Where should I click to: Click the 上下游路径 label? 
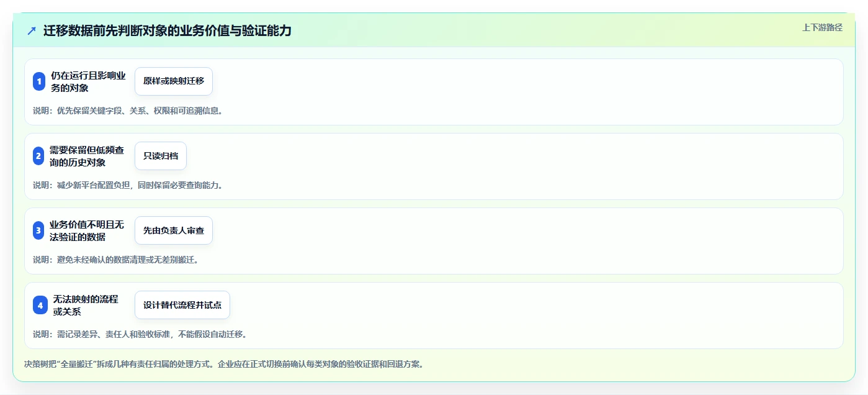[x=822, y=27]
